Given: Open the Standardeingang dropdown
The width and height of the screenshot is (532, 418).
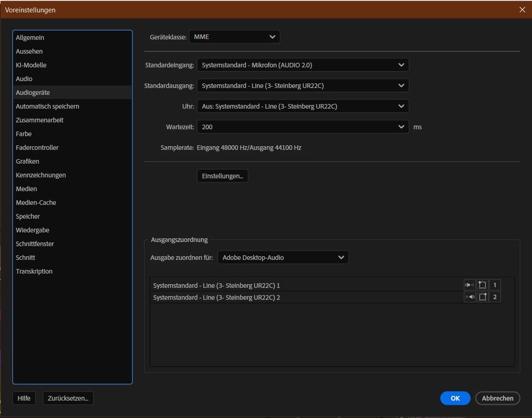Looking at the screenshot, I should coord(302,65).
